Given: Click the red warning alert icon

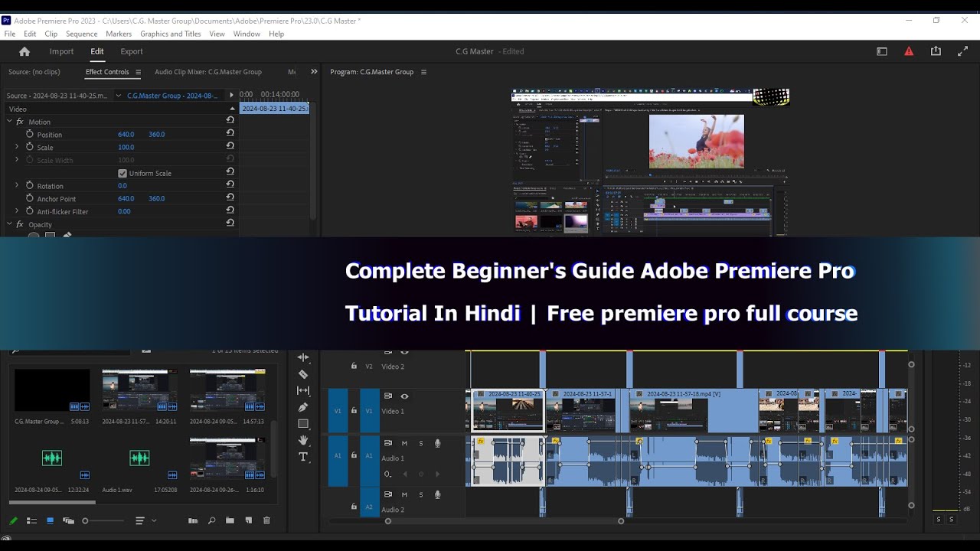Looking at the screenshot, I should 909,51.
